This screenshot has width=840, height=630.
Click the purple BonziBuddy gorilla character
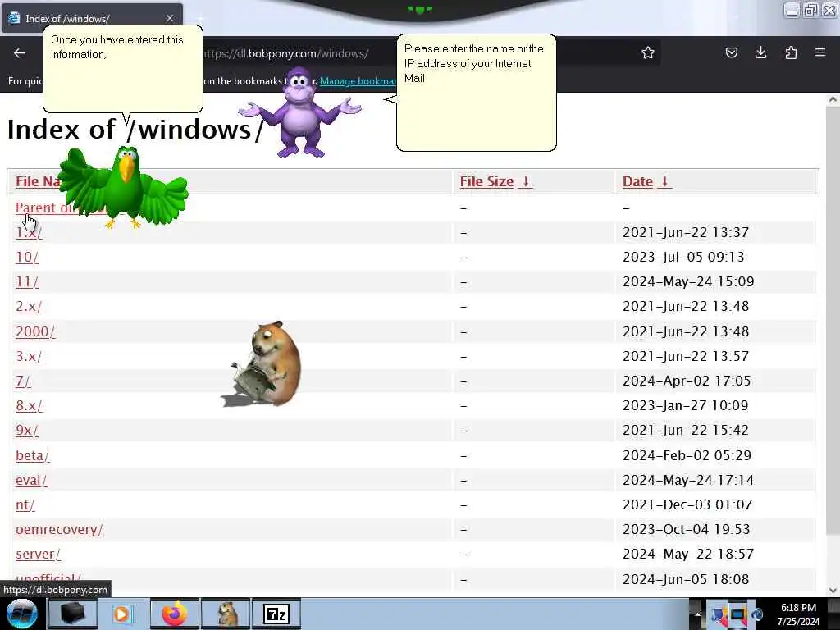pos(300,112)
